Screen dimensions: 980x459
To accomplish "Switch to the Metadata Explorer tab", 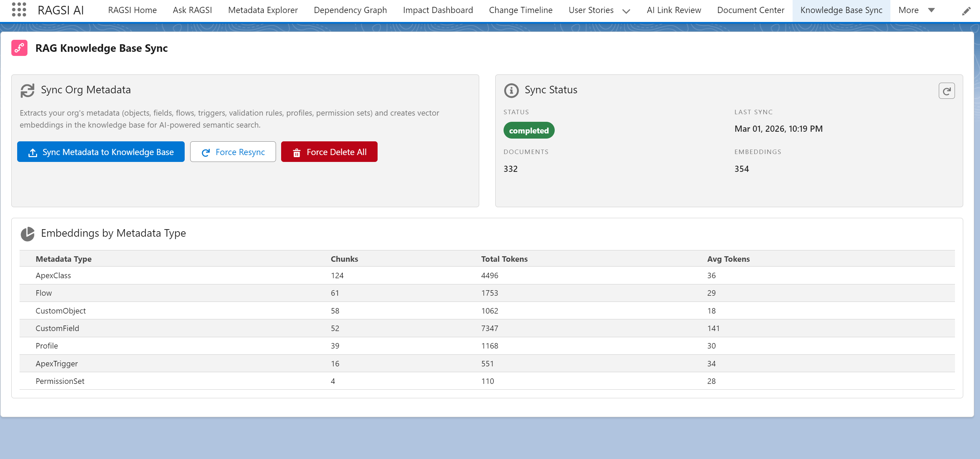I will point(263,10).
